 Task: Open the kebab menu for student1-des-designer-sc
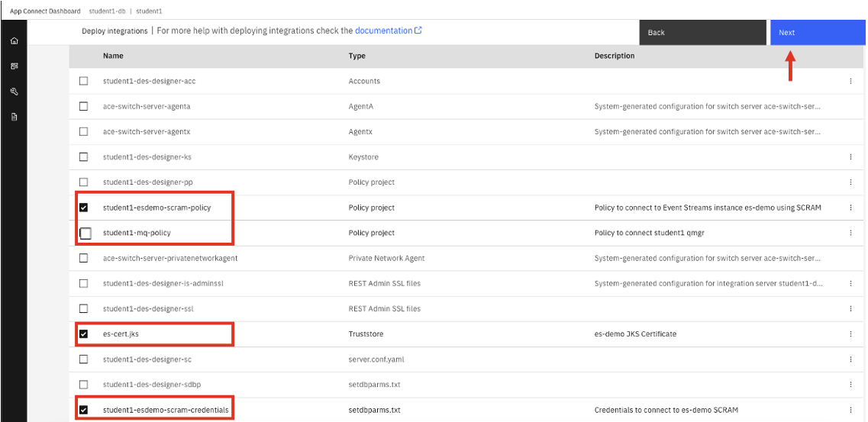point(850,359)
